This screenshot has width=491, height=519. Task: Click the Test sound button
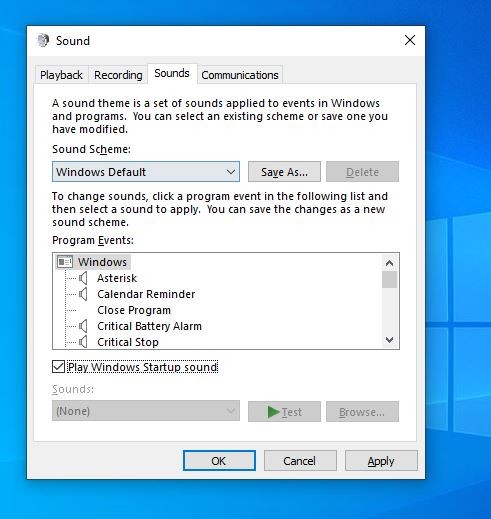point(284,411)
